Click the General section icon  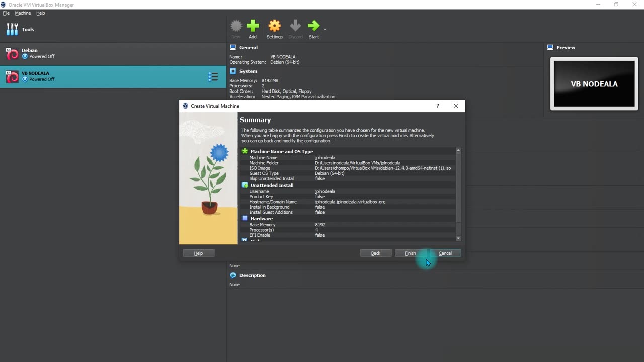click(233, 47)
